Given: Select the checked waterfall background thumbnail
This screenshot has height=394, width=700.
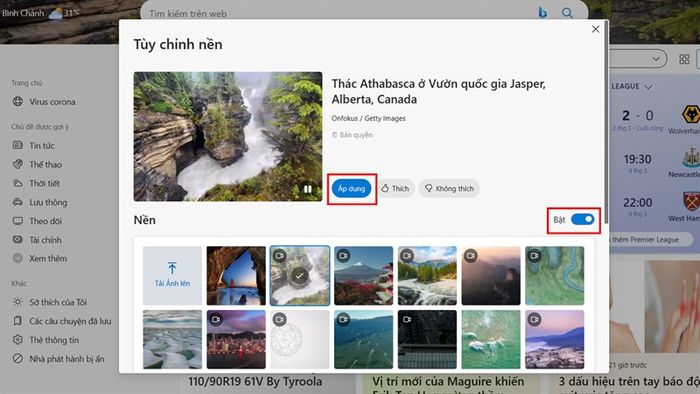Looking at the screenshot, I should point(300,276).
